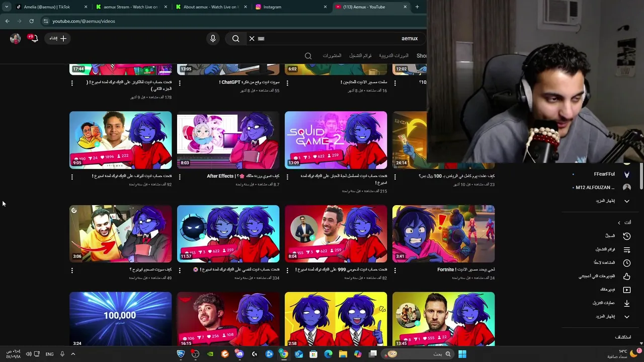
Task: Click the YouTube search magnifier button
Action: 235,38
